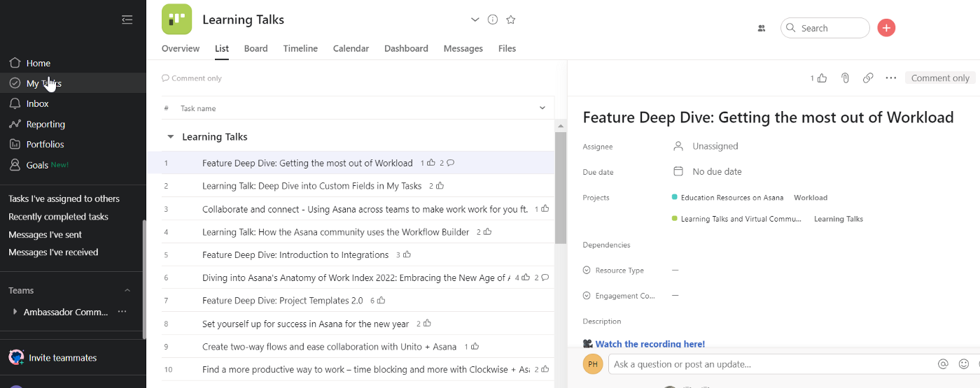The height and width of the screenshot is (388, 980).
Task: Click Invite teammates in sidebar
Action: click(63, 358)
